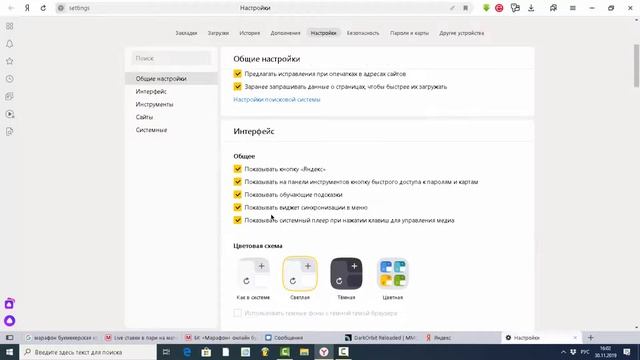Switch to the История tab
The image size is (640, 360).
(x=249, y=33)
